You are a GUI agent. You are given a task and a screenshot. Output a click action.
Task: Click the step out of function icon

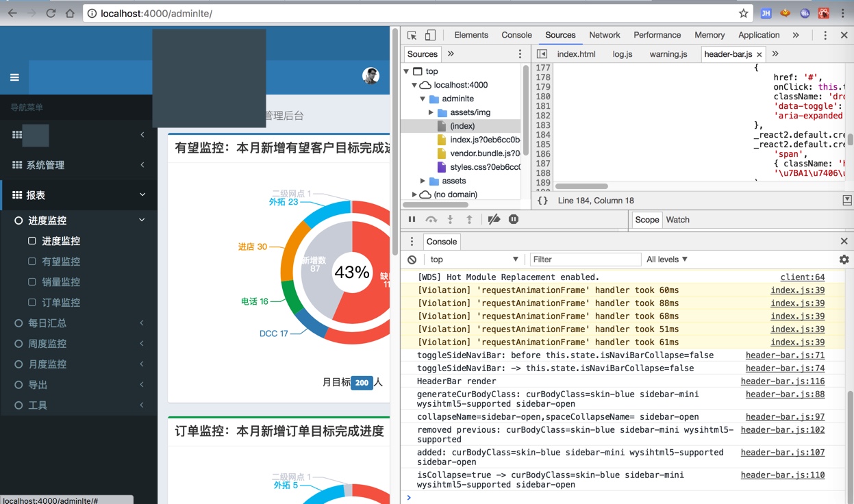(469, 219)
